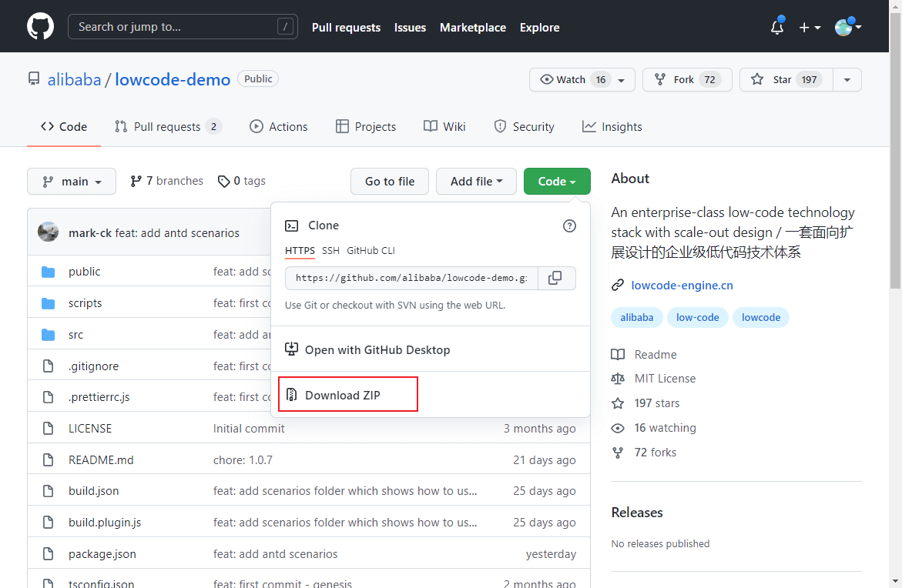
Task: Open the Wiki tab
Action: [x=444, y=126]
